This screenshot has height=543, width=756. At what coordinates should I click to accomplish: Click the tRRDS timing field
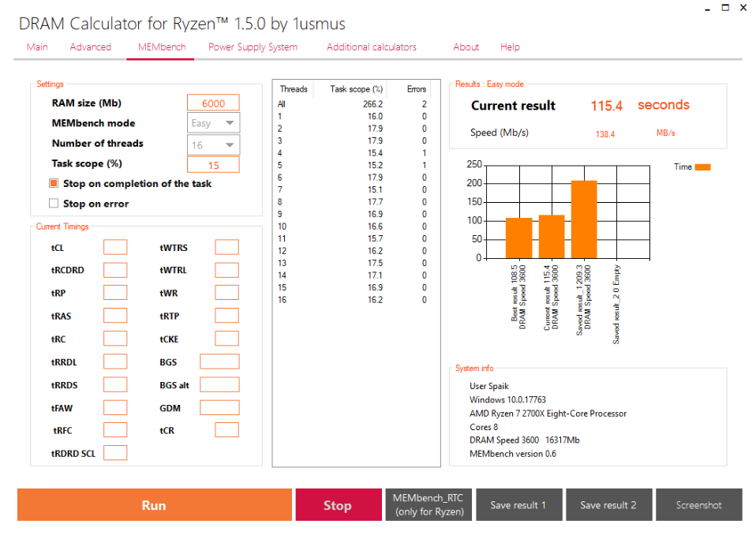pos(115,385)
